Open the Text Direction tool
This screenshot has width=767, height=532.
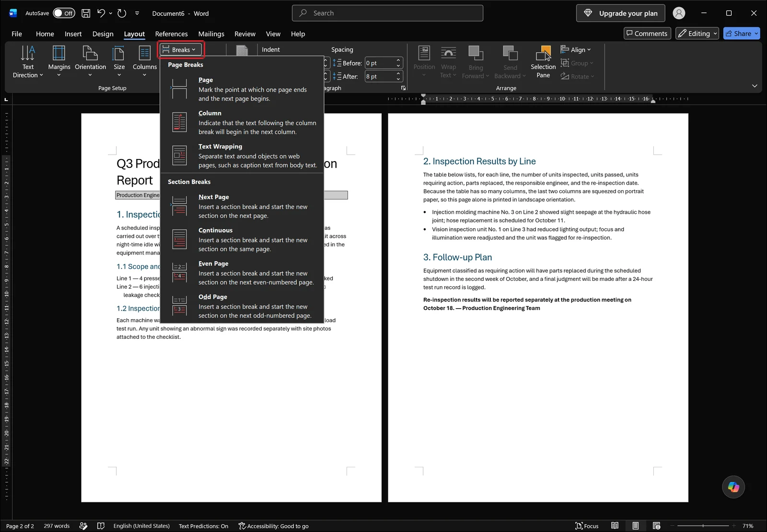point(28,61)
